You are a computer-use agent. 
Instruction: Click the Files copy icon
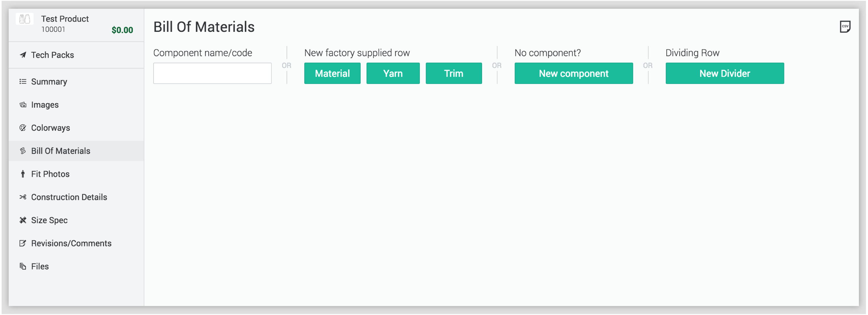pos(23,266)
